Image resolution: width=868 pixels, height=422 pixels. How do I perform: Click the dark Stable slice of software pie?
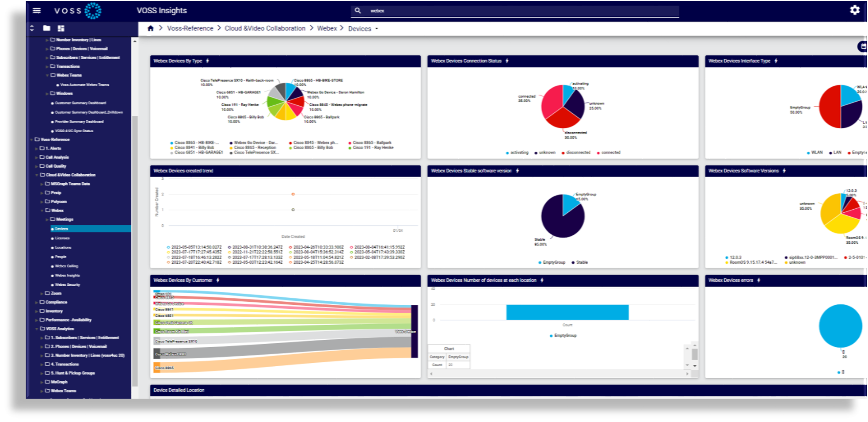point(560,220)
